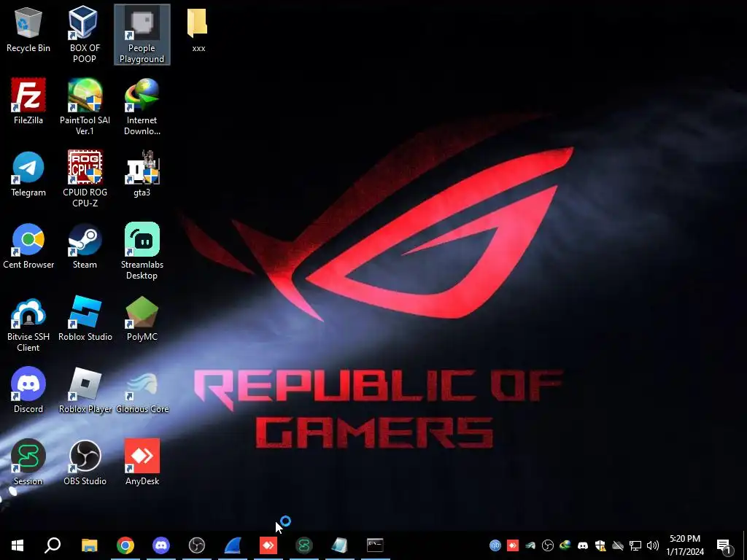Select the gta3 desktop shortcut
The height and width of the screenshot is (560, 747).
pyautogui.click(x=142, y=174)
